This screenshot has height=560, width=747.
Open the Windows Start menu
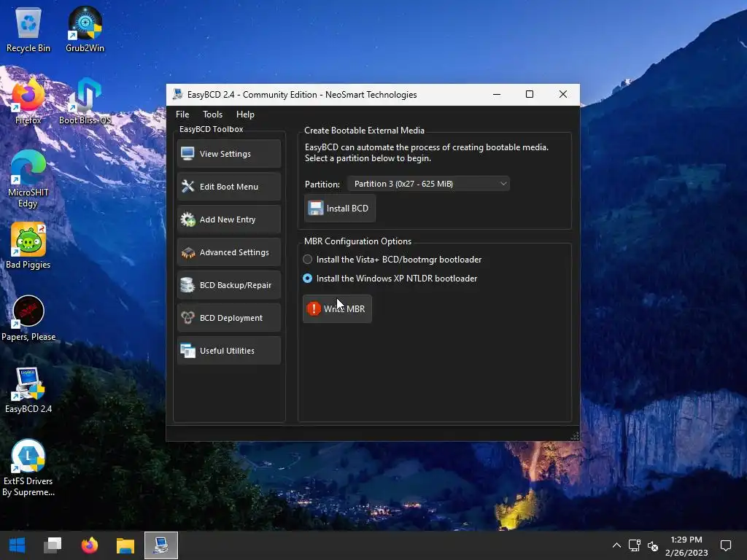pyautogui.click(x=18, y=545)
